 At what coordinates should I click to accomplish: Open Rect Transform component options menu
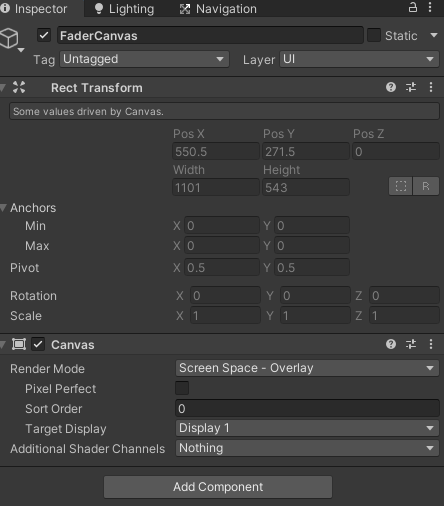click(431, 87)
